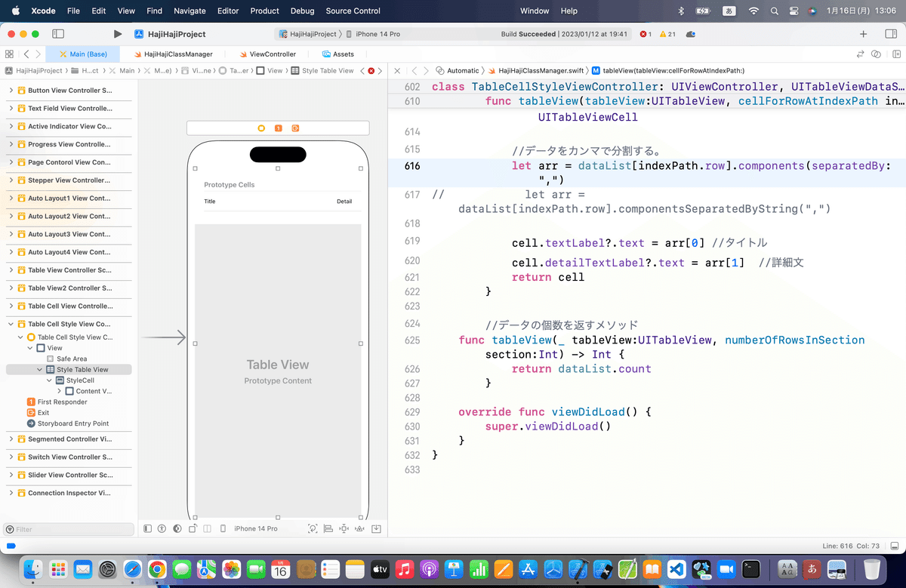
Task: Open HajiHajiProject scheme selector
Action: [x=308, y=34]
